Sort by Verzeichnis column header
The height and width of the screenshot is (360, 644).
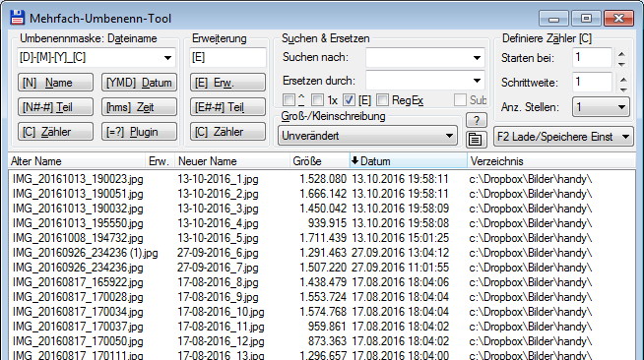click(x=550, y=161)
